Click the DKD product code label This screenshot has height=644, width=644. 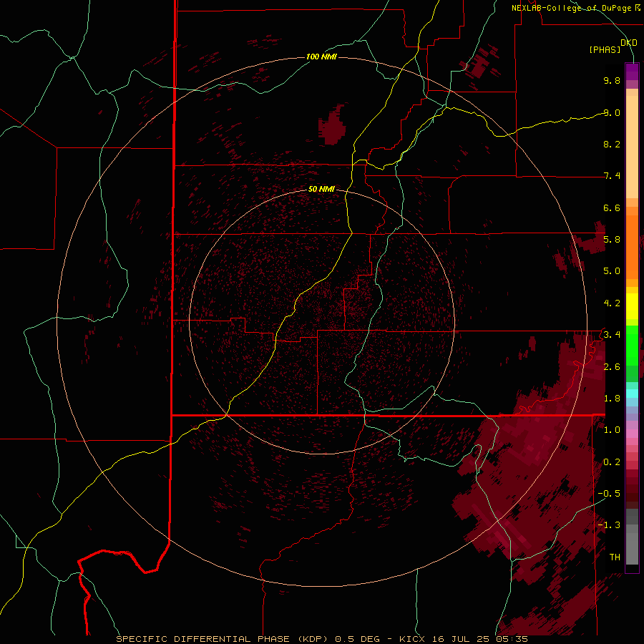[629, 43]
